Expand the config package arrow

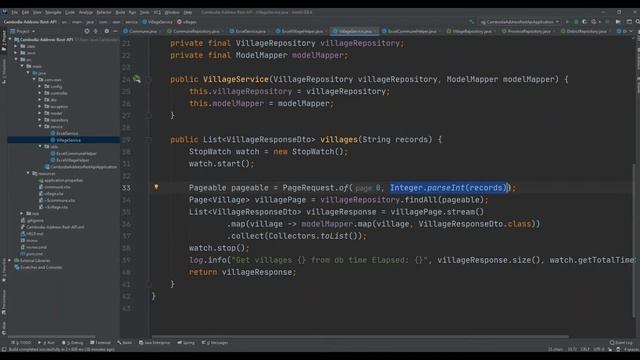pos(40,86)
